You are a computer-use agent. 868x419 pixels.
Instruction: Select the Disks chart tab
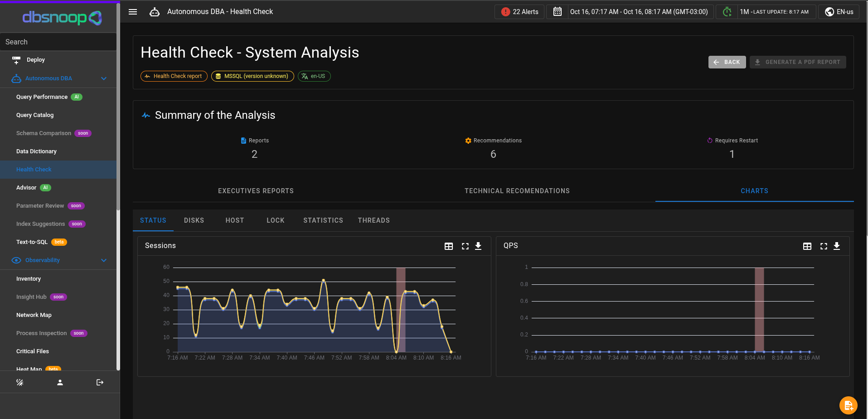(194, 220)
